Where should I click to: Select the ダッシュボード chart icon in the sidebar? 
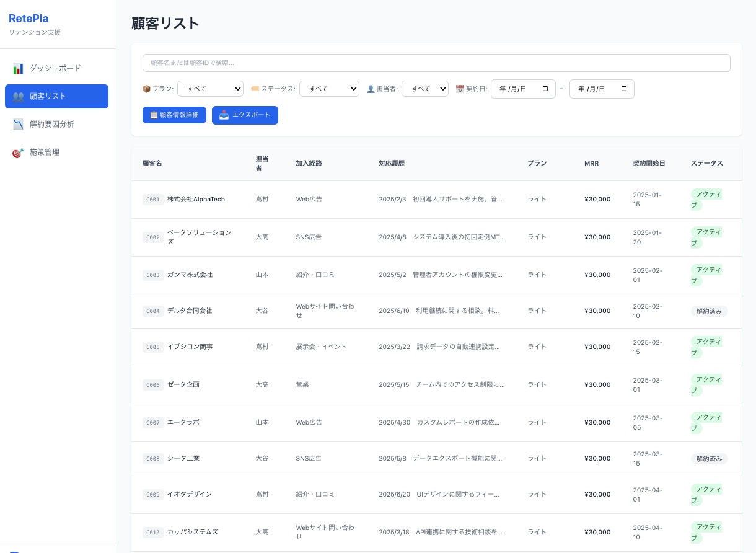click(x=19, y=68)
